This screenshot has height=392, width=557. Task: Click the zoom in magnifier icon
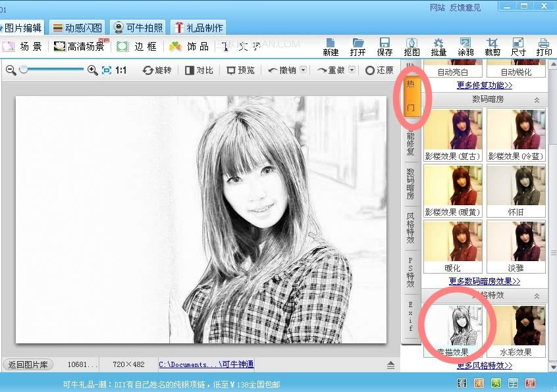tap(92, 70)
